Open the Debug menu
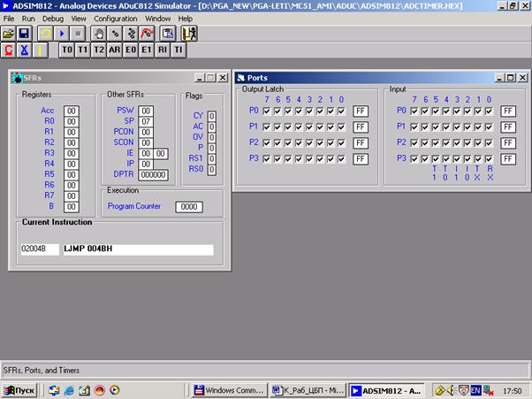 pyautogui.click(x=53, y=18)
